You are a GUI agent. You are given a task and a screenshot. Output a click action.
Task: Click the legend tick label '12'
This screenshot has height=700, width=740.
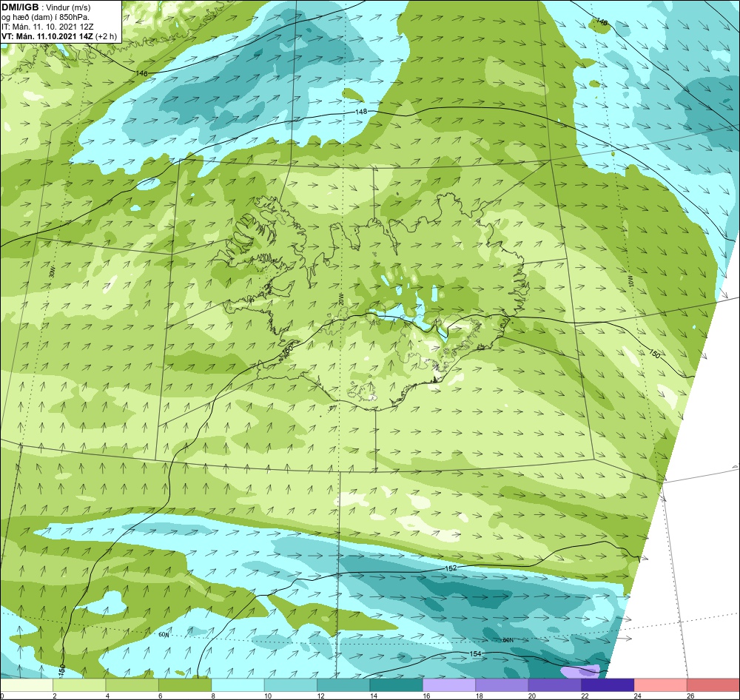point(321,696)
